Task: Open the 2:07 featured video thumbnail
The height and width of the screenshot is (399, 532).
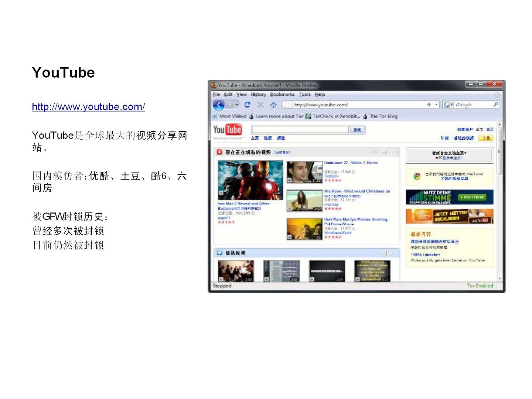Action: (327, 271)
